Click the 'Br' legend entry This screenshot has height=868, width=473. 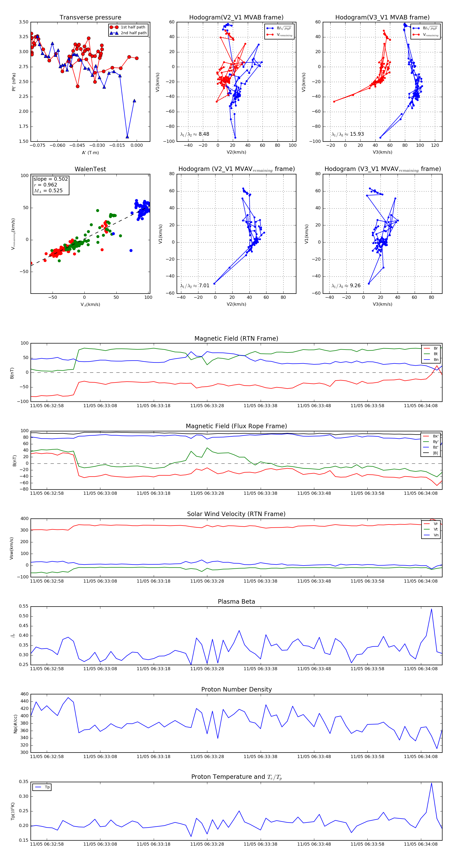[431, 349]
